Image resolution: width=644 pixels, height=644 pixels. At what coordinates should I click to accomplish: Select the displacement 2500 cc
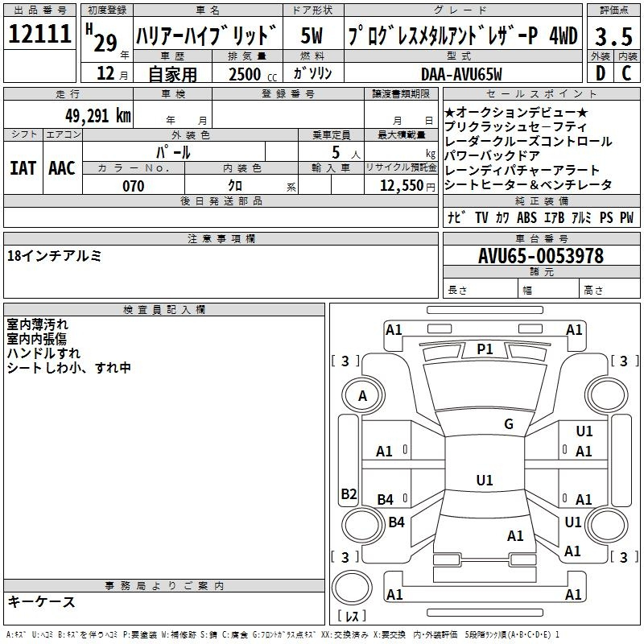[253, 74]
